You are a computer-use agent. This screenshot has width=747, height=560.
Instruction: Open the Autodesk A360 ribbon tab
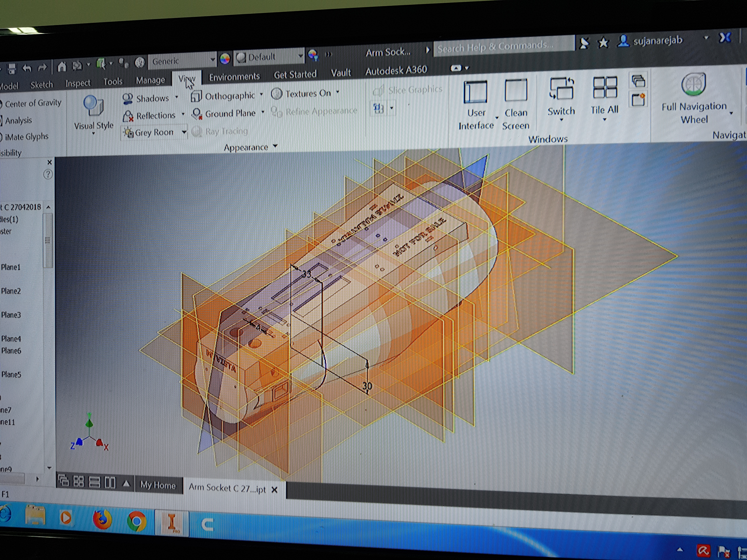tap(396, 71)
